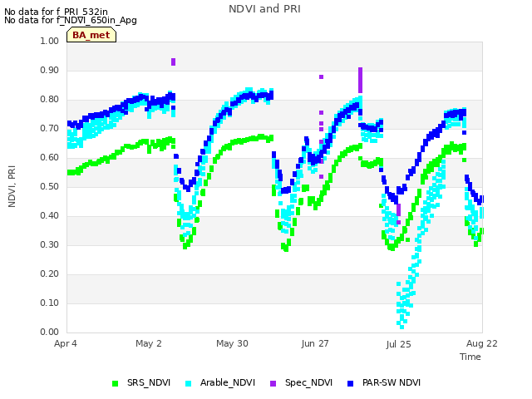Click the cyan Arable_NDVI legend swatch
Viewport: 532px width, 399px height.
pyautogui.click(x=189, y=383)
